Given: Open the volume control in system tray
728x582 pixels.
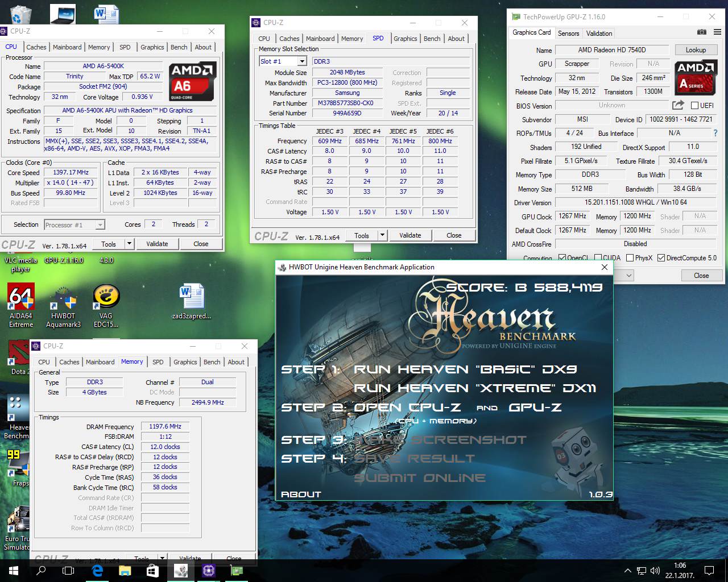Looking at the screenshot, I should point(656,571).
